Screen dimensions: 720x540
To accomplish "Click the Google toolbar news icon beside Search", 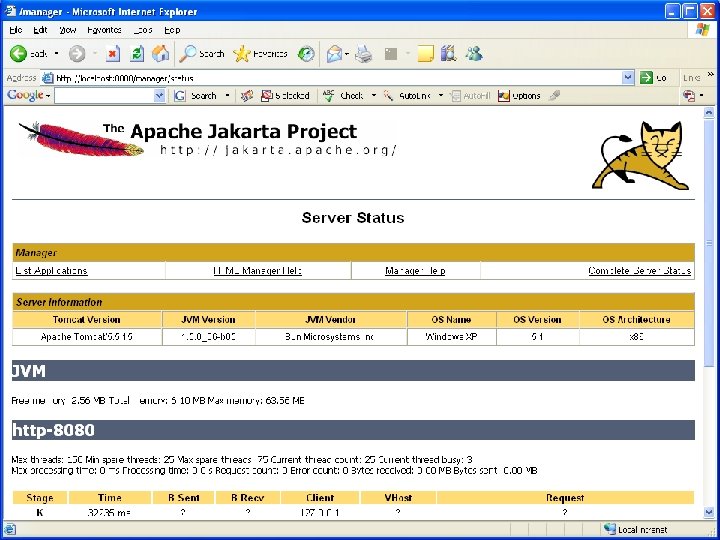I will (x=247, y=96).
